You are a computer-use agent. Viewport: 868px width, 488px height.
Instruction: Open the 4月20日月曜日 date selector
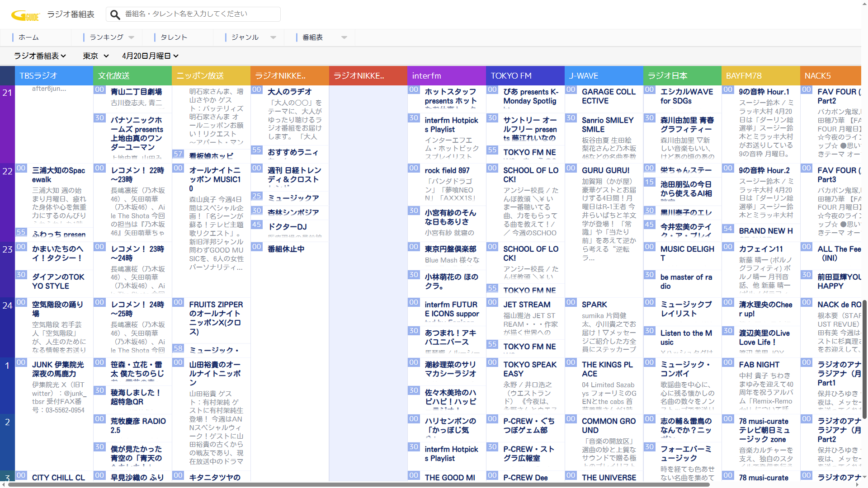150,56
